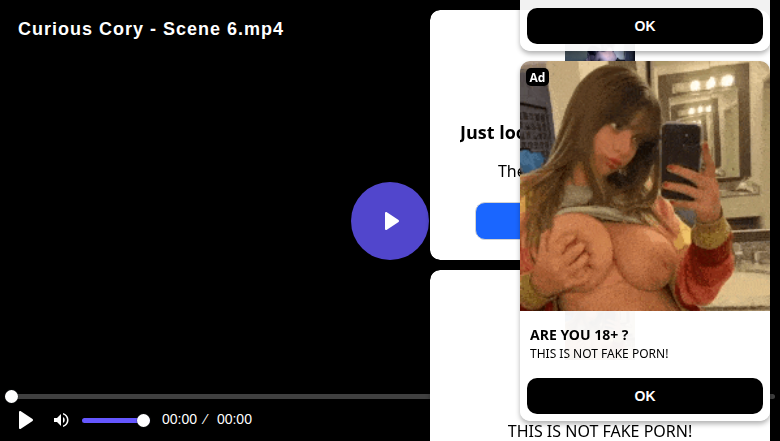
Task: Click the middle of the volume track
Action: (x=112, y=420)
